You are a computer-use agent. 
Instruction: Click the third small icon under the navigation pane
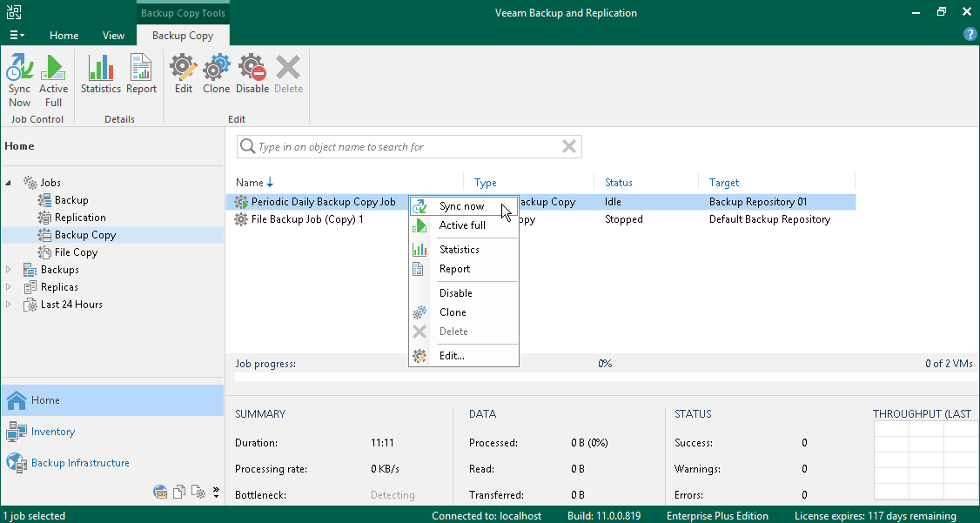[198, 493]
